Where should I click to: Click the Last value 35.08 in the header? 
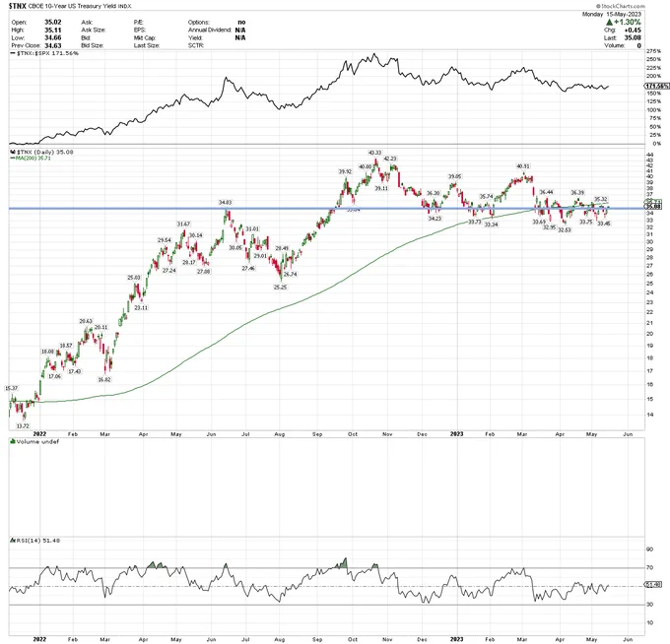coord(633,37)
